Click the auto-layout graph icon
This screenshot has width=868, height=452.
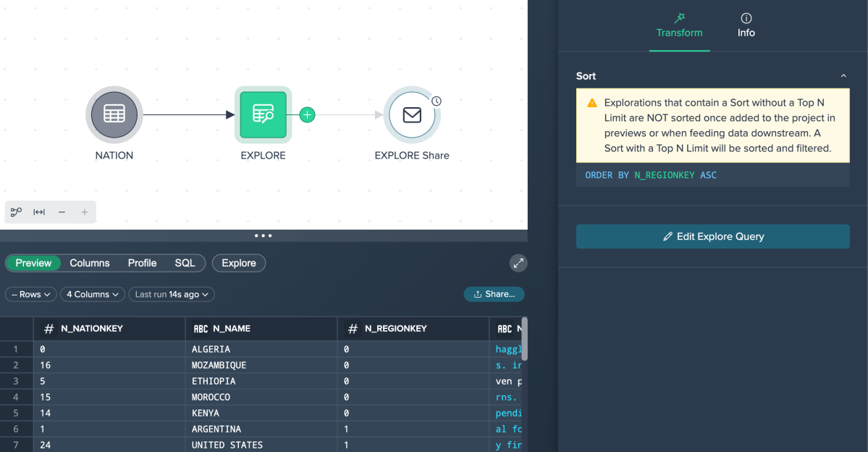(x=16, y=212)
